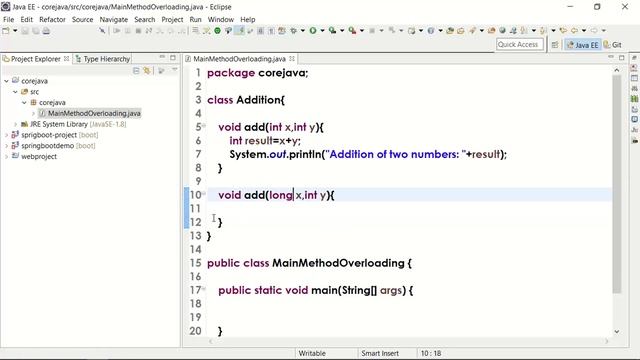Screen dimensions: 640x360
Task: Collapse the corejava project node
Action: pyautogui.click(x=7, y=81)
